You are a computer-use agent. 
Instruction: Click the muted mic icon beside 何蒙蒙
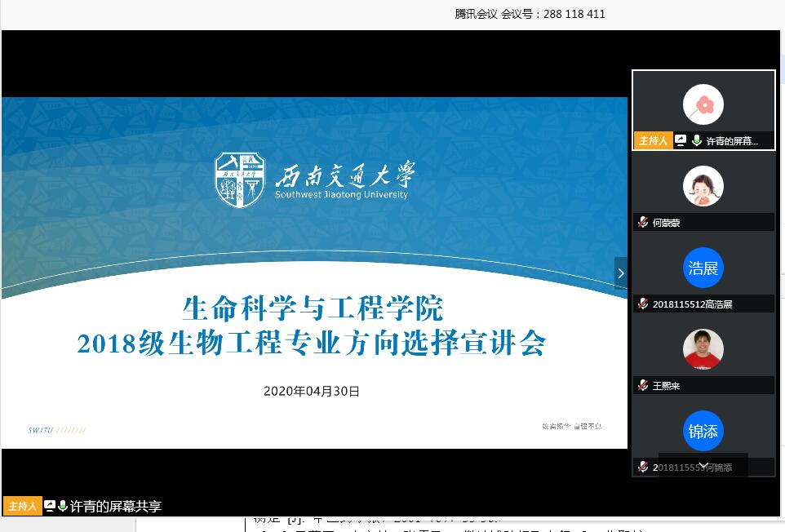click(643, 222)
